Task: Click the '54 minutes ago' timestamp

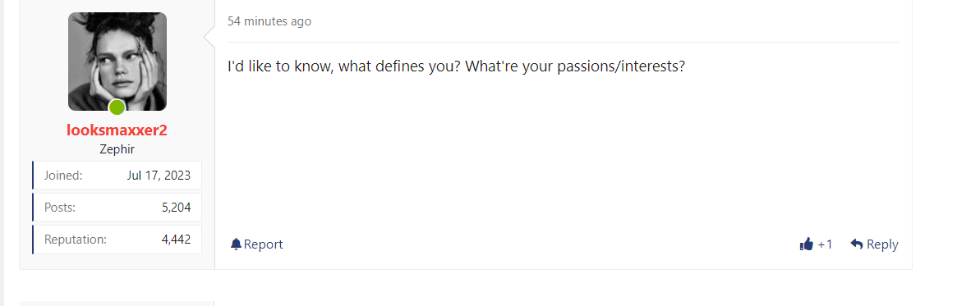Action: point(269,21)
